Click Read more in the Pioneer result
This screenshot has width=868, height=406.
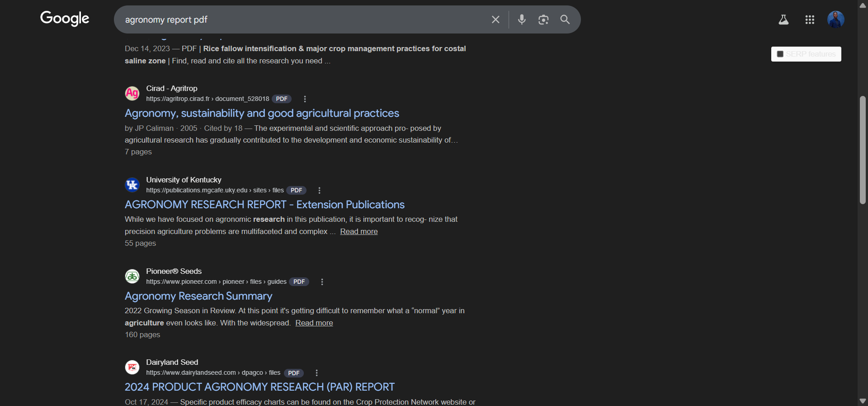coord(314,323)
